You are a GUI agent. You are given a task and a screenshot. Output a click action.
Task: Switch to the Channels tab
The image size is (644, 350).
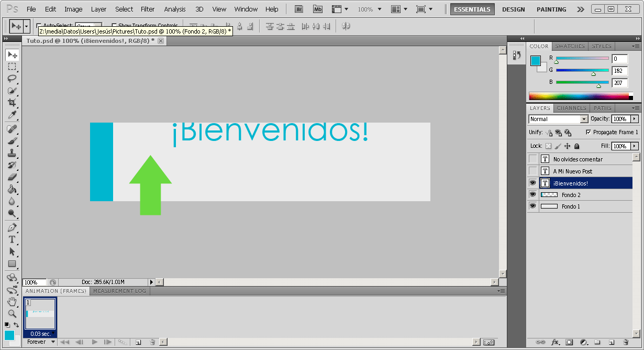[x=571, y=108]
